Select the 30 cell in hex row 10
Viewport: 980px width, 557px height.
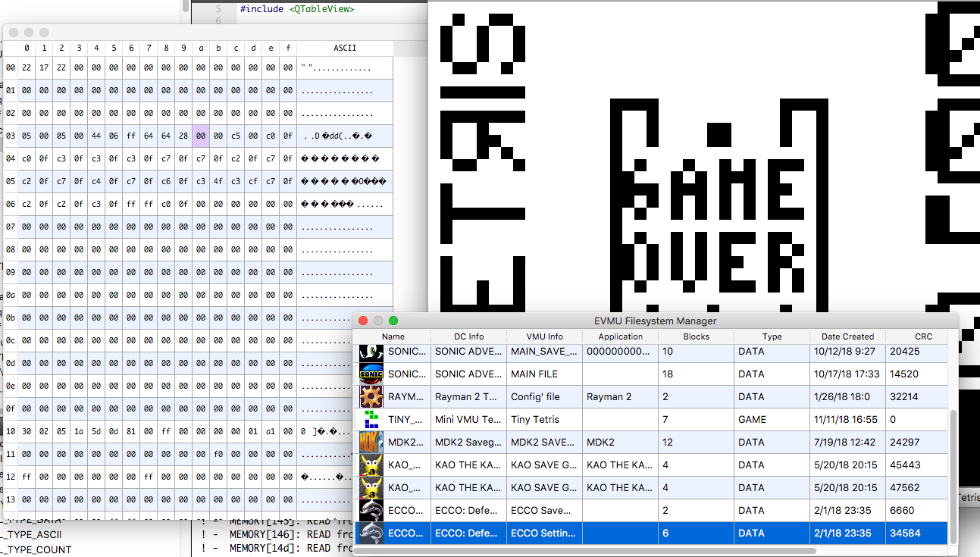(27, 431)
